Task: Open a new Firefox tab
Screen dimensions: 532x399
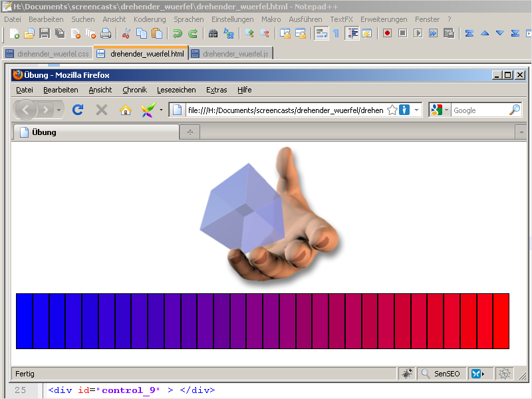Action: click(190, 132)
